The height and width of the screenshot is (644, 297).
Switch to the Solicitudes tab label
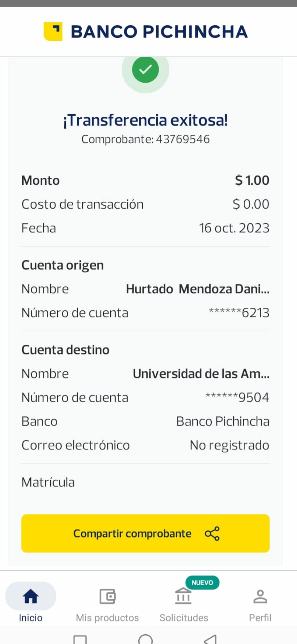(x=184, y=618)
